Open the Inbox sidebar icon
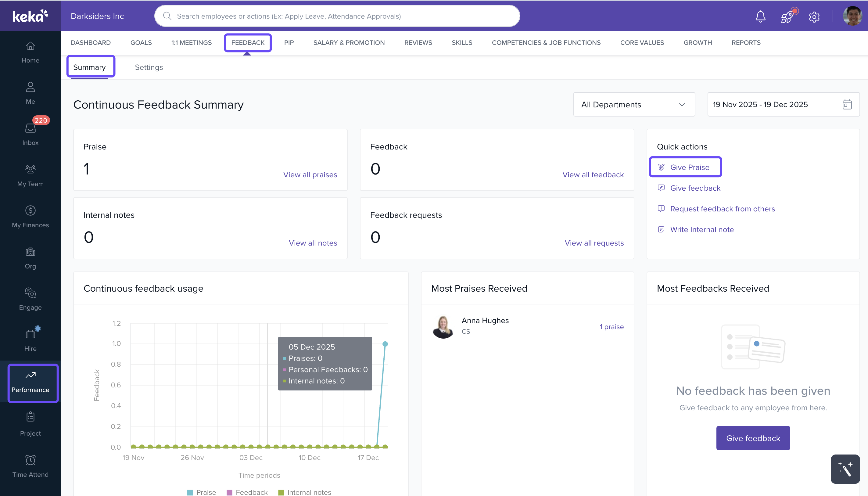 click(x=30, y=134)
